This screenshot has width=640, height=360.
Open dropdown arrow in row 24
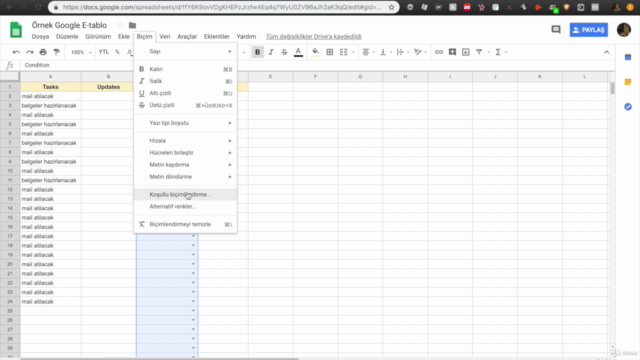click(193, 302)
